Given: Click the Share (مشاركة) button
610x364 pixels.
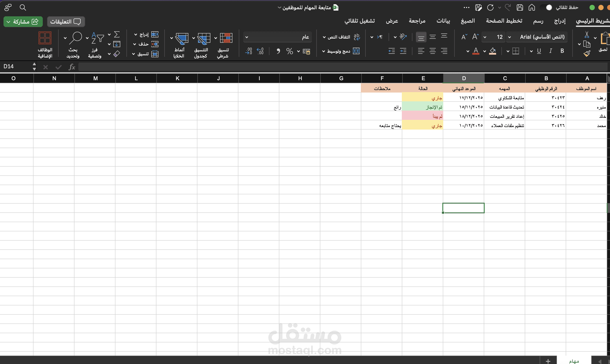Looking at the screenshot, I should click(x=23, y=22).
